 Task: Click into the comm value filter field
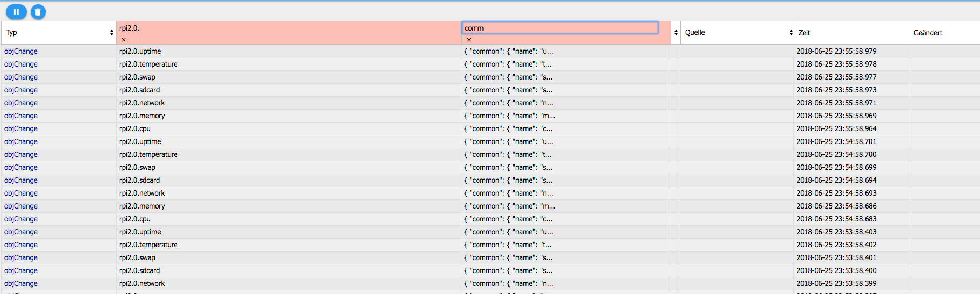tap(559, 28)
